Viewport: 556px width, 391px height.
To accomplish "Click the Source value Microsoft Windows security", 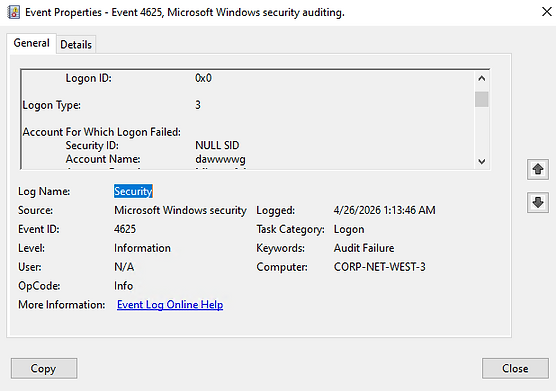I will 180,210.
